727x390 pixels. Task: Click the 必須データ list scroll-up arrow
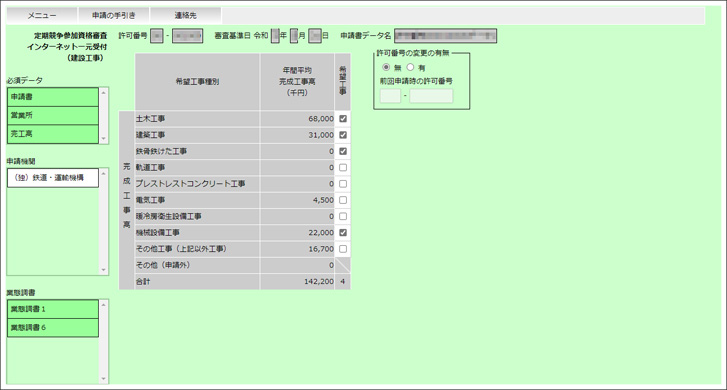click(103, 93)
